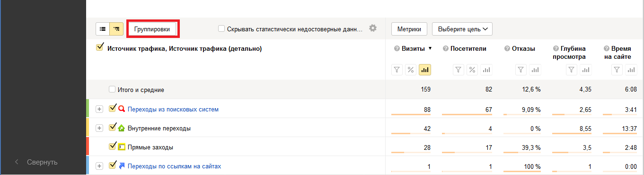Uncheck the Прямые заходы row checkbox
Screen dimensions: 644x175
pos(112,147)
